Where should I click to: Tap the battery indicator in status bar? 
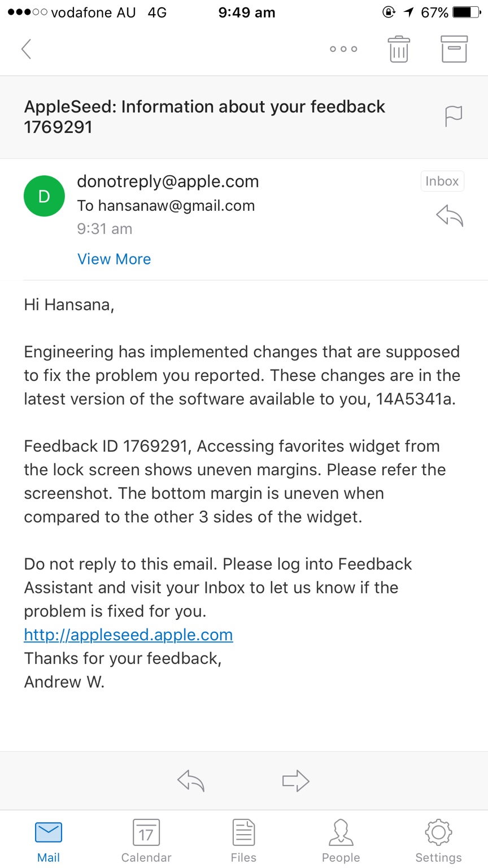click(467, 12)
